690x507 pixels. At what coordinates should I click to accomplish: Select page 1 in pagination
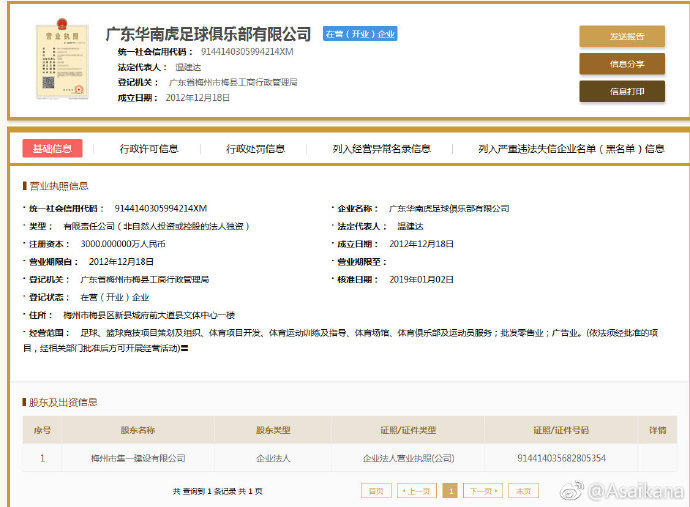coord(450,491)
